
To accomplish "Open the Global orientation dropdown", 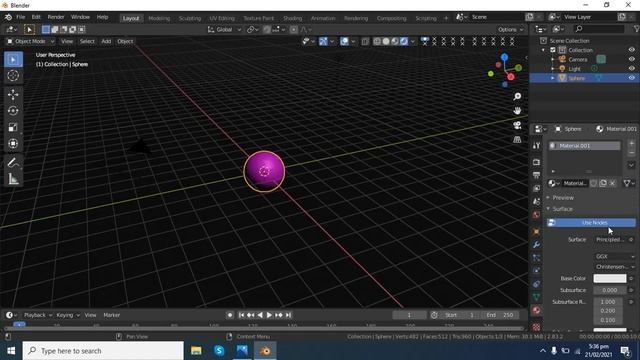I will click(x=224, y=29).
